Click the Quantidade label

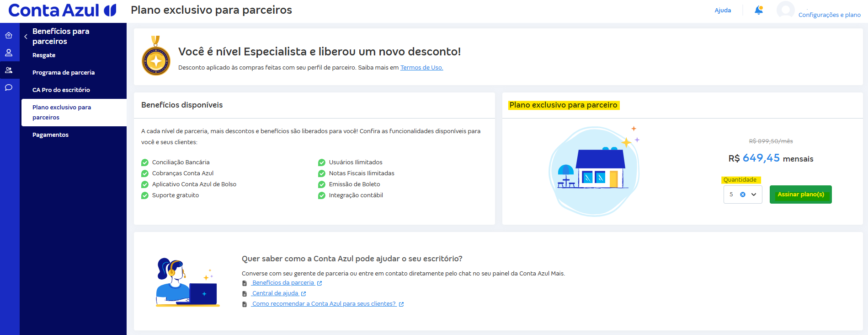coord(740,180)
